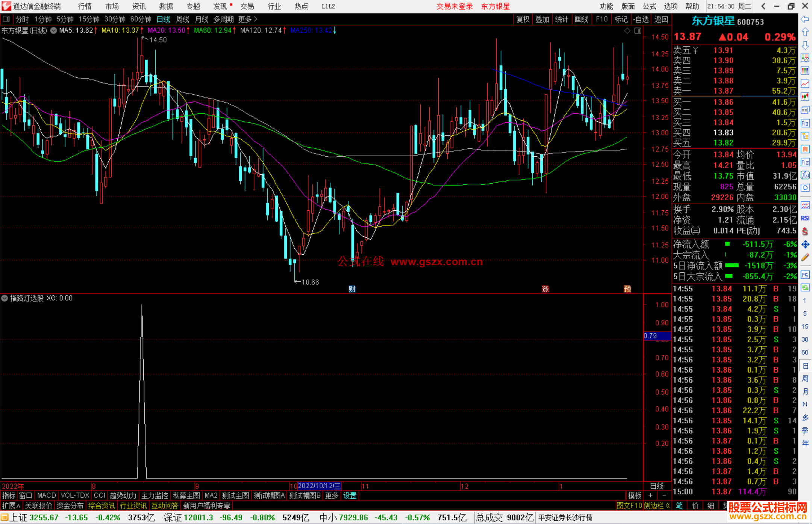Click the 财 marker on chart timeline

click(352, 289)
